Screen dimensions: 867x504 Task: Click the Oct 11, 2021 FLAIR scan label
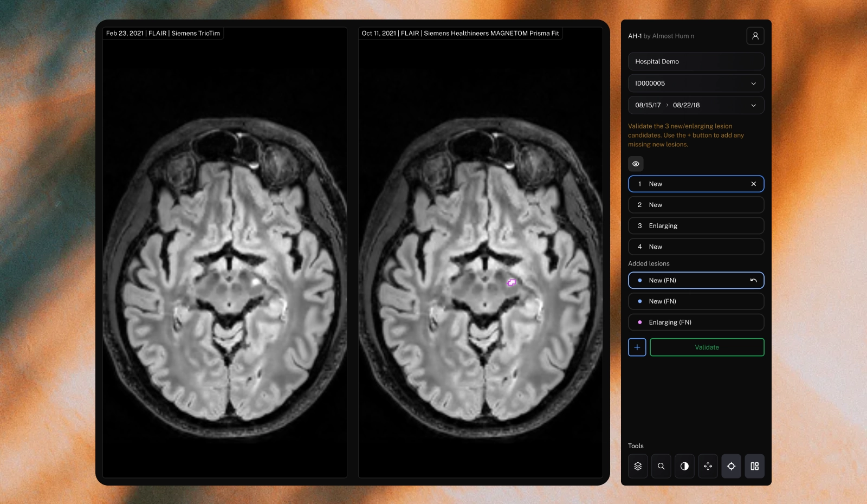point(461,33)
